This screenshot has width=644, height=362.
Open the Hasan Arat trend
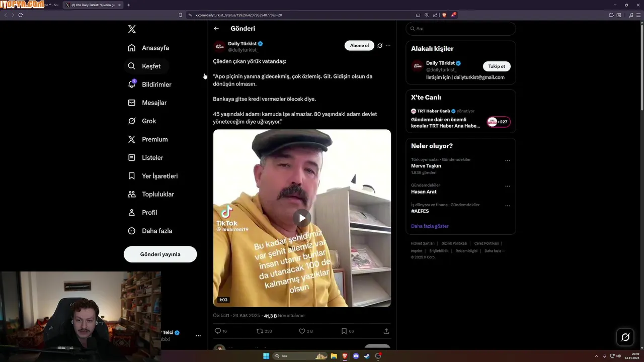pos(424,192)
